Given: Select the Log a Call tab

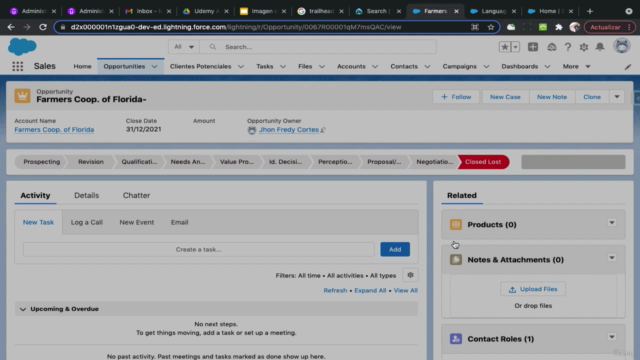Looking at the screenshot, I should [87, 222].
